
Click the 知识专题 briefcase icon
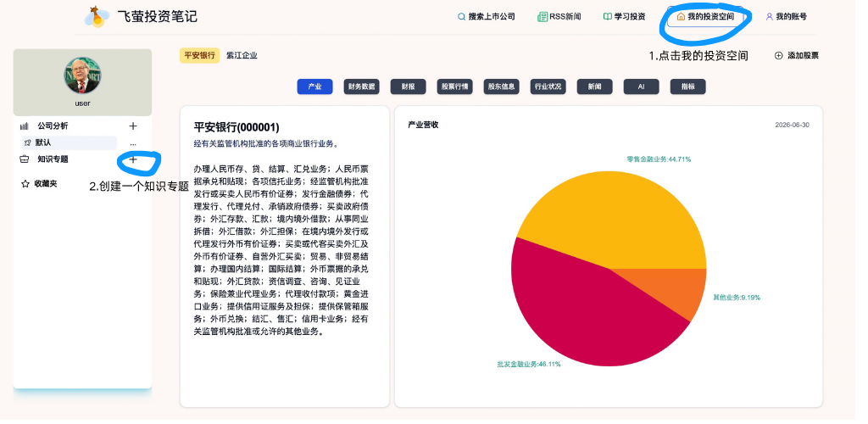pos(25,159)
